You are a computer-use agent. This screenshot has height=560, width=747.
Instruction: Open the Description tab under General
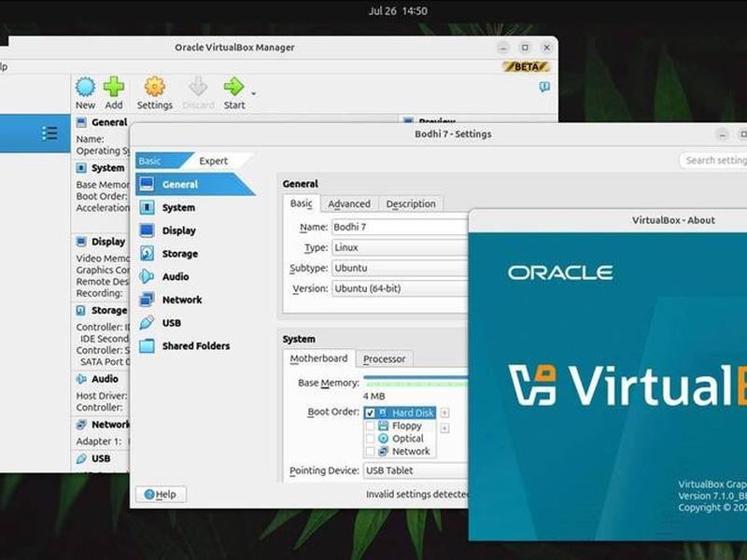click(411, 203)
